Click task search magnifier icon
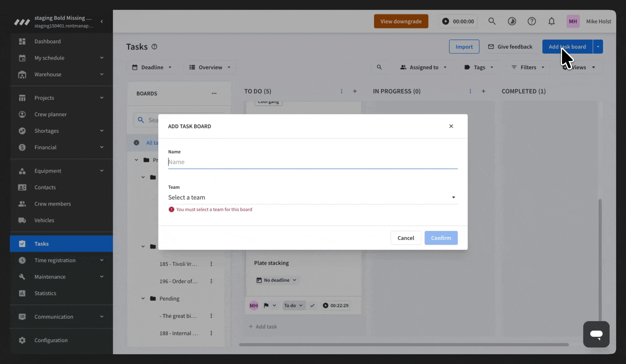Viewport: 626px width, 364px height. pos(379,67)
